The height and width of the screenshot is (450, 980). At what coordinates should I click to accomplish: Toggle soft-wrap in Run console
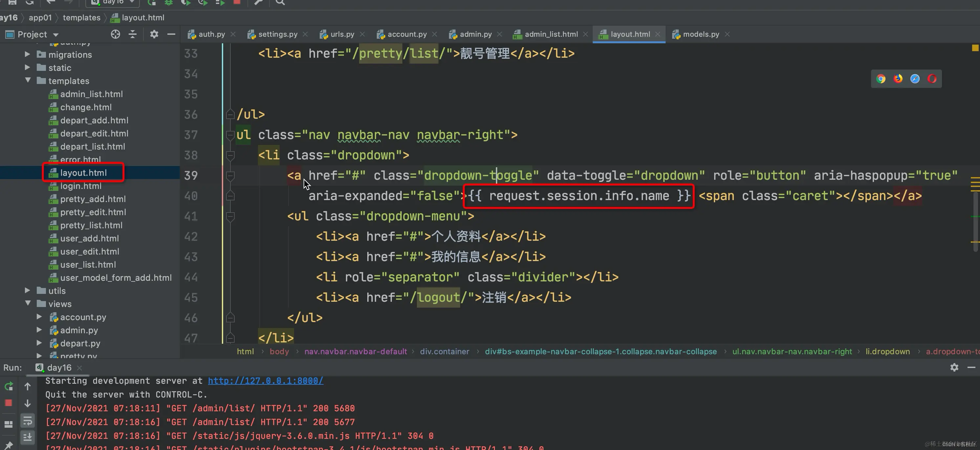tap(27, 421)
